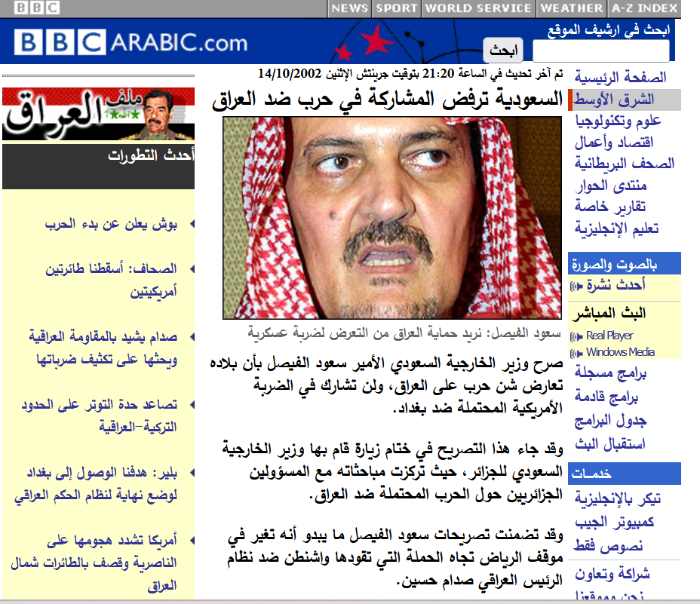Image resolution: width=700 pixels, height=604 pixels.
Task: Click the ابحث search button
Action: (x=503, y=50)
